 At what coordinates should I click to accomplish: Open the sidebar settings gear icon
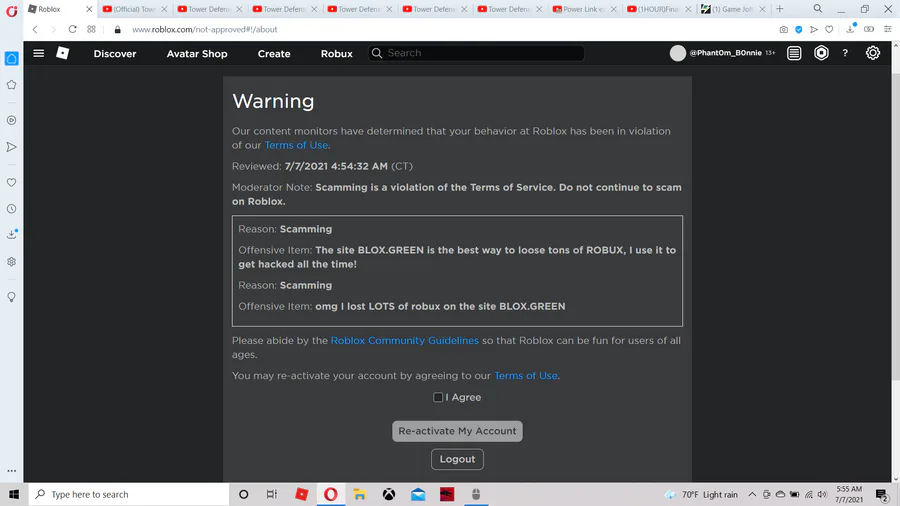[11, 262]
